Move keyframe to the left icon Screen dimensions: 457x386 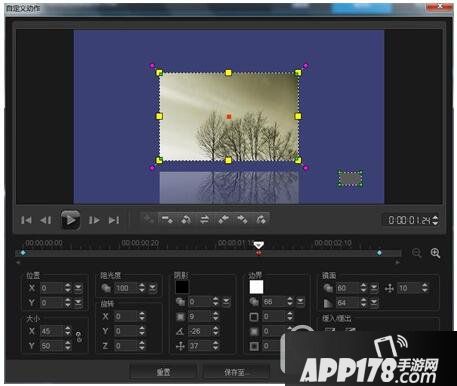click(x=223, y=219)
